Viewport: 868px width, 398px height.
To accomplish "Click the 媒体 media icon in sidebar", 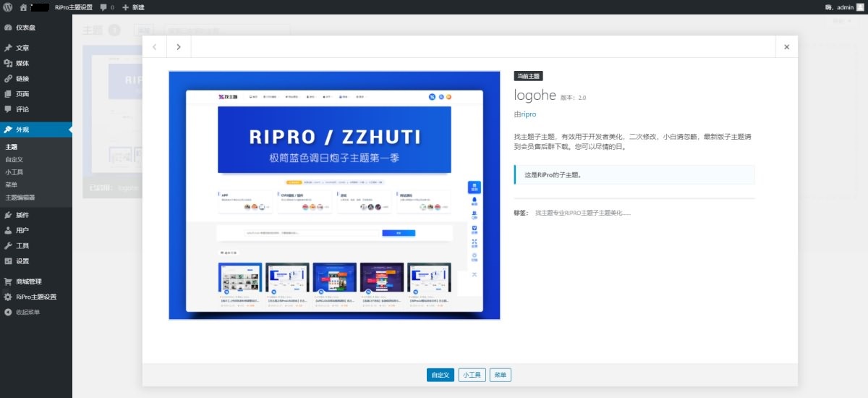I will pos(8,63).
